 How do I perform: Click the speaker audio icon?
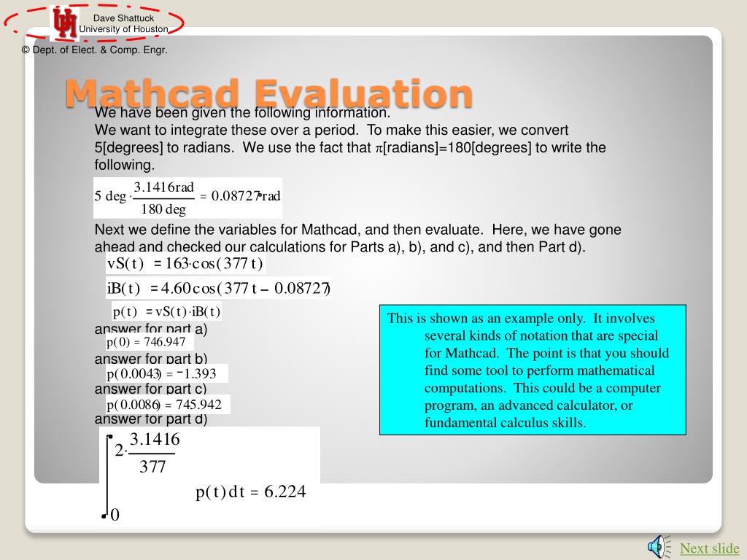[659, 547]
